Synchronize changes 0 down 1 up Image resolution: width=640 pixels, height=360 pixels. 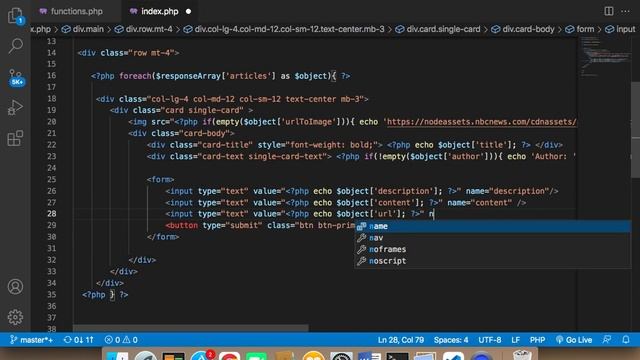[x=79, y=340]
